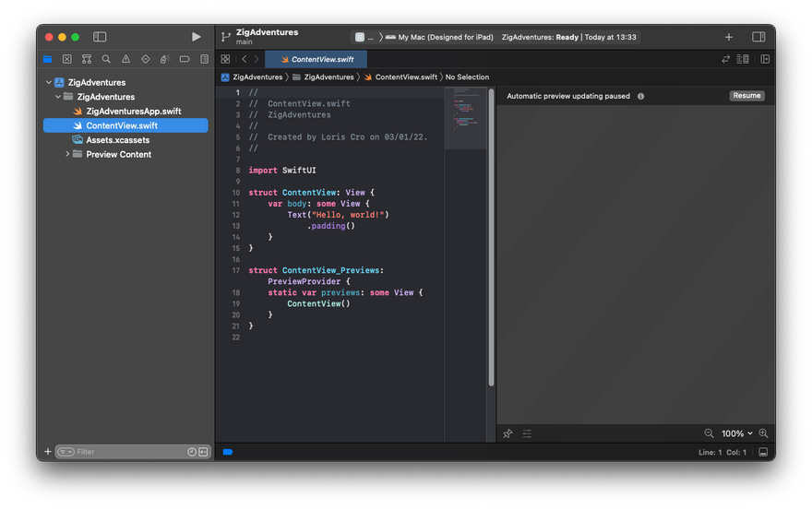Click the info icon beside preview paused message
The image size is (812, 509).
640,96
